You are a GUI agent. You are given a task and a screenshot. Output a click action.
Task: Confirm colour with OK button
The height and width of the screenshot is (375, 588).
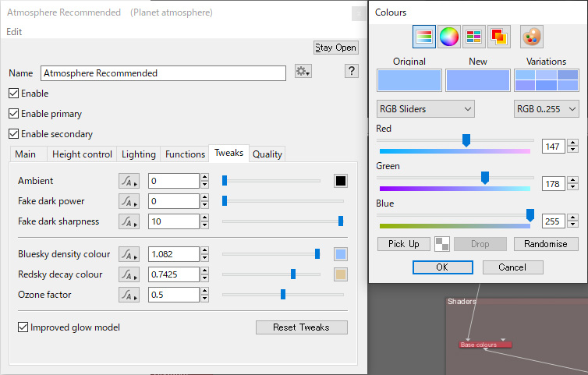click(442, 267)
